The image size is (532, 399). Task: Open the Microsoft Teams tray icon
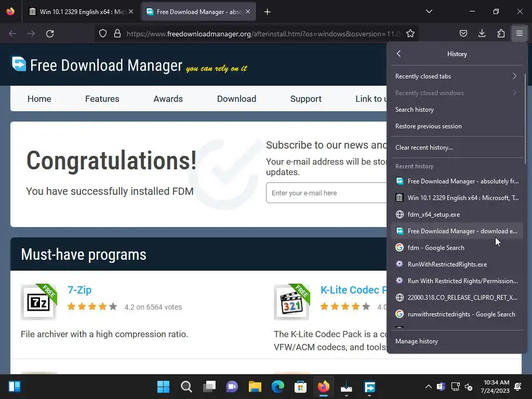pyautogui.click(x=441, y=387)
